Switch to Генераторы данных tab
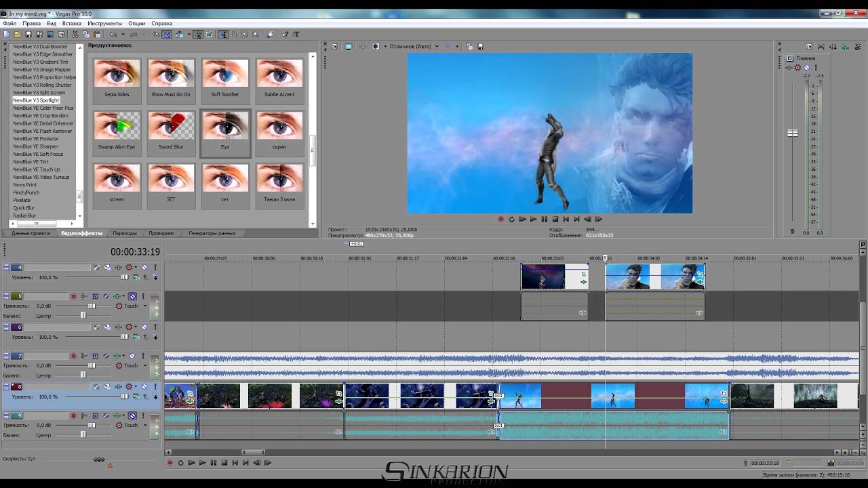This screenshot has width=868, height=488. click(212, 233)
